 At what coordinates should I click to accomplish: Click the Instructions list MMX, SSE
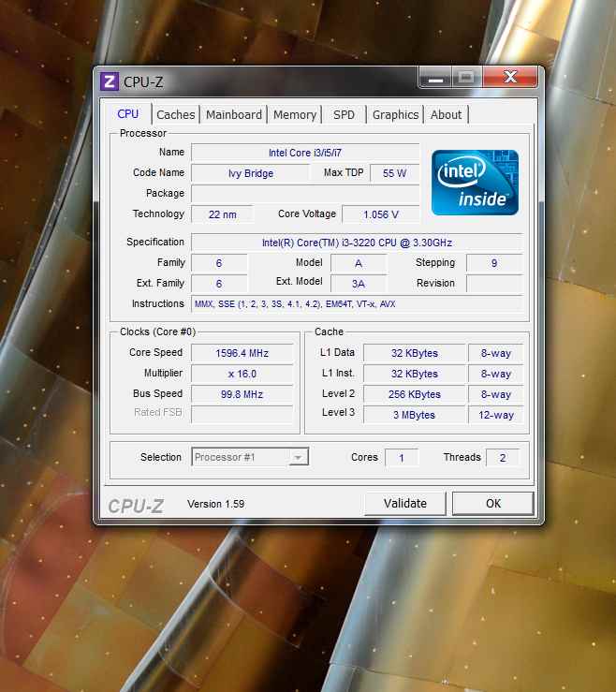357,304
